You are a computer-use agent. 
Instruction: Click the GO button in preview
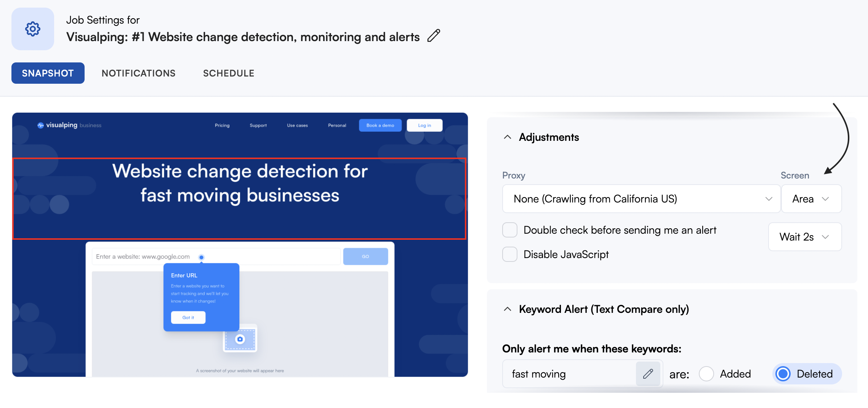pos(365,257)
